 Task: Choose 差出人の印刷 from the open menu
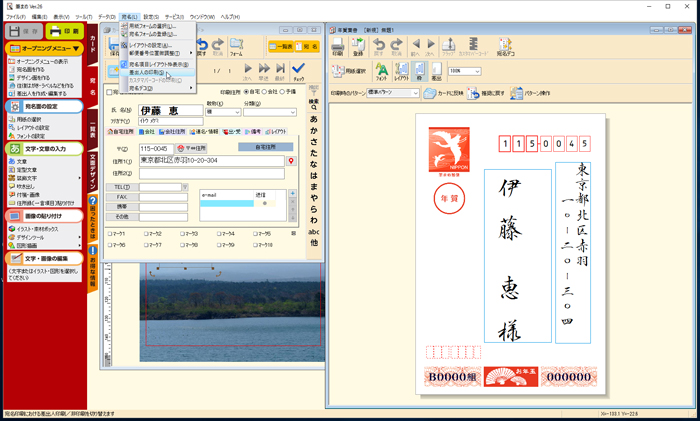(148, 72)
